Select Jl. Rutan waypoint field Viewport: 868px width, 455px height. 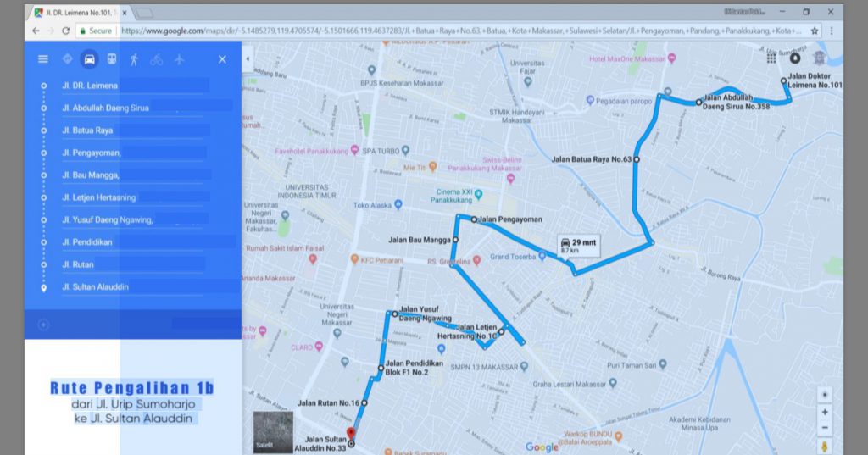click(133, 264)
